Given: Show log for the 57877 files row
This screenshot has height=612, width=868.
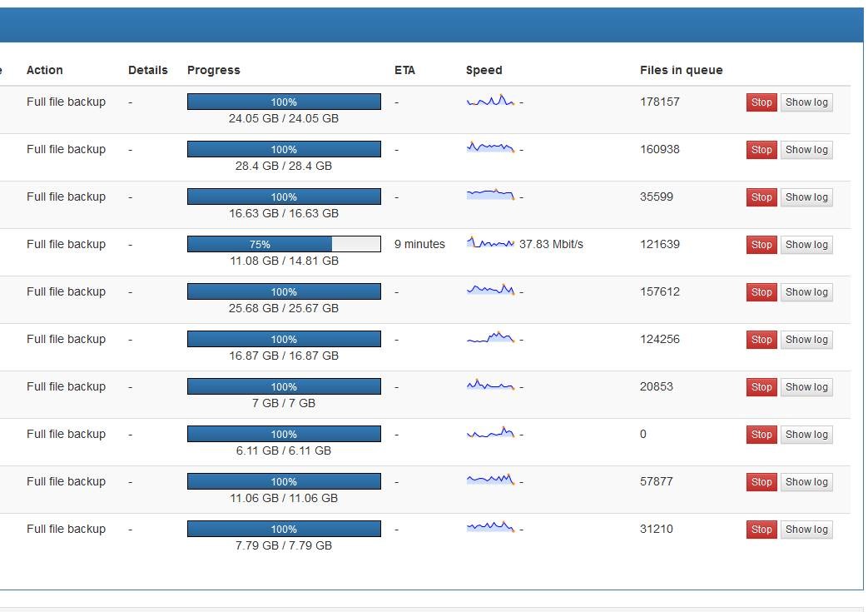Looking at the screenshot, I should coord(806,482).
